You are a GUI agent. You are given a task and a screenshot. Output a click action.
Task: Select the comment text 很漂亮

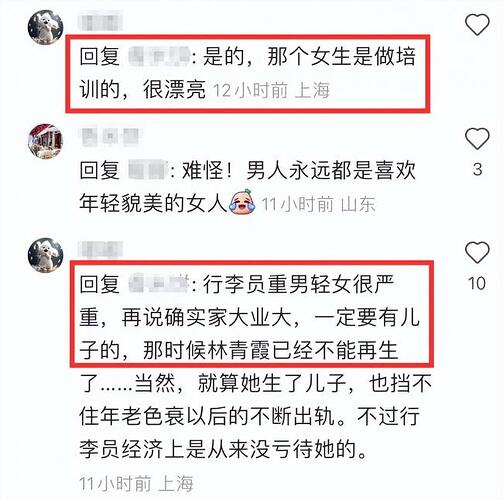[174, 89]
